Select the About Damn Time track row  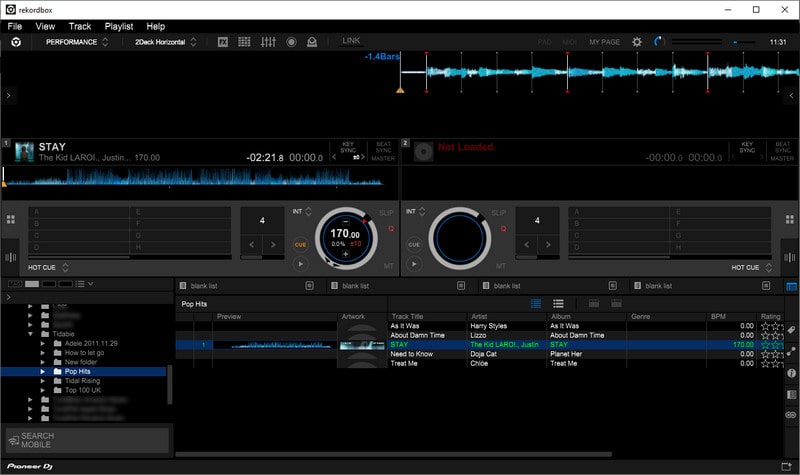point(479,335)
